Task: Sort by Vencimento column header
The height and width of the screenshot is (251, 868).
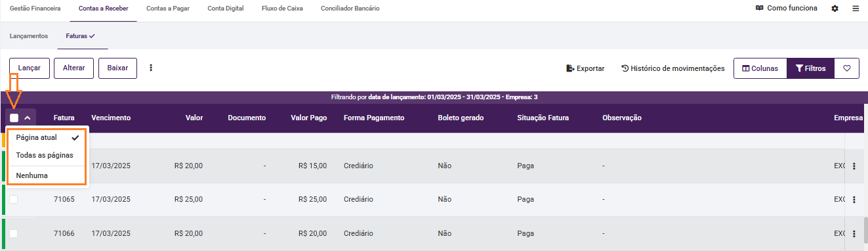Action: tap(111, 118)
